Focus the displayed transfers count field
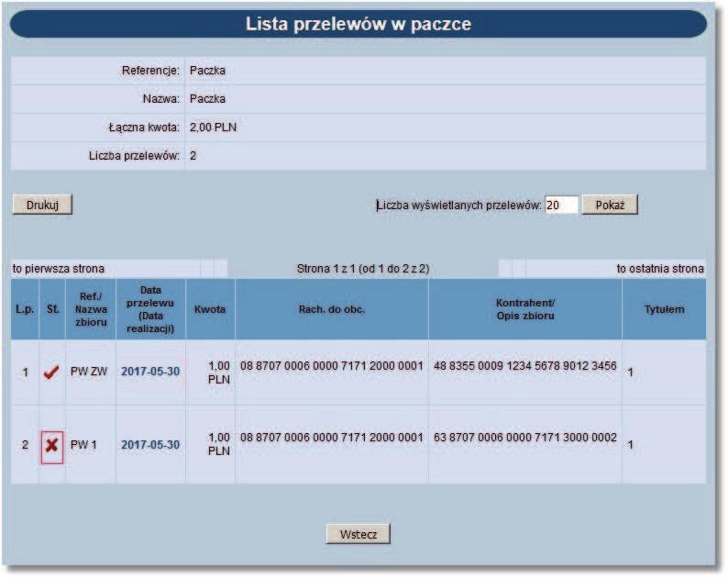Screen dimensions: 728x578 tap(561, 205)
